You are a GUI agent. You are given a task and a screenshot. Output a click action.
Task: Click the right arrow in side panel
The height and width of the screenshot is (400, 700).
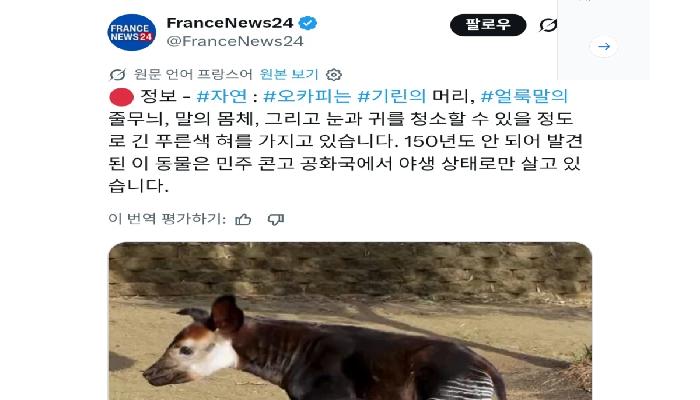pos(604,46)
